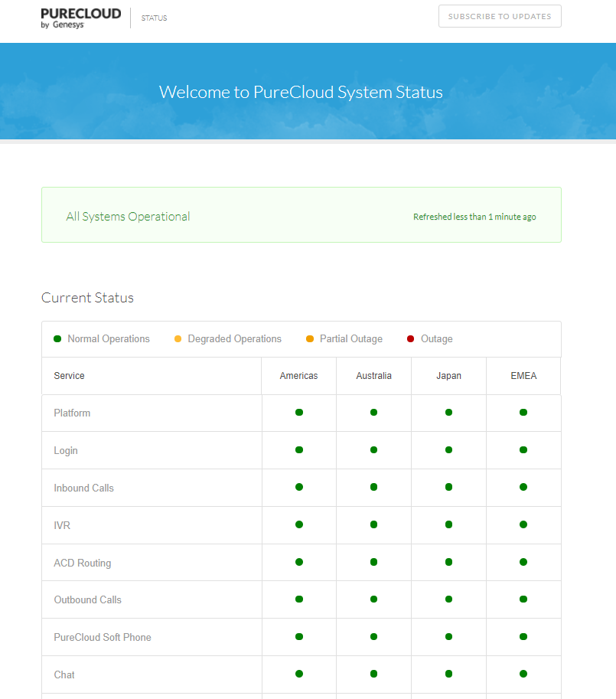
Task: Click the PureCloud Soft Phone service label
Action: tap(103, 638)
